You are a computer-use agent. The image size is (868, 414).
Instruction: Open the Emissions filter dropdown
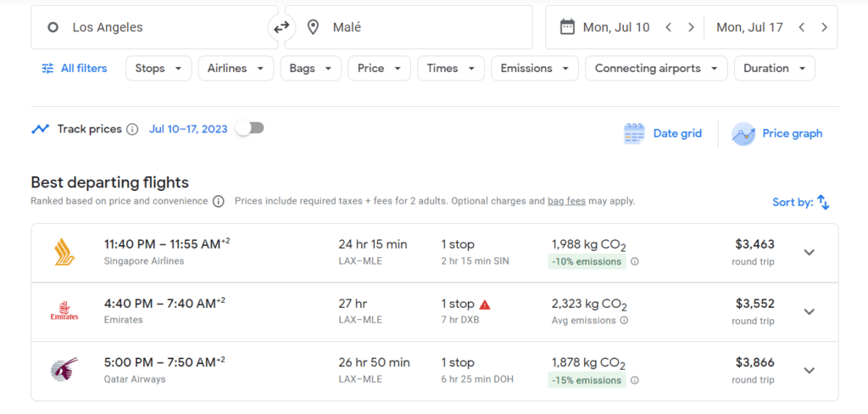tap(535, 68)
